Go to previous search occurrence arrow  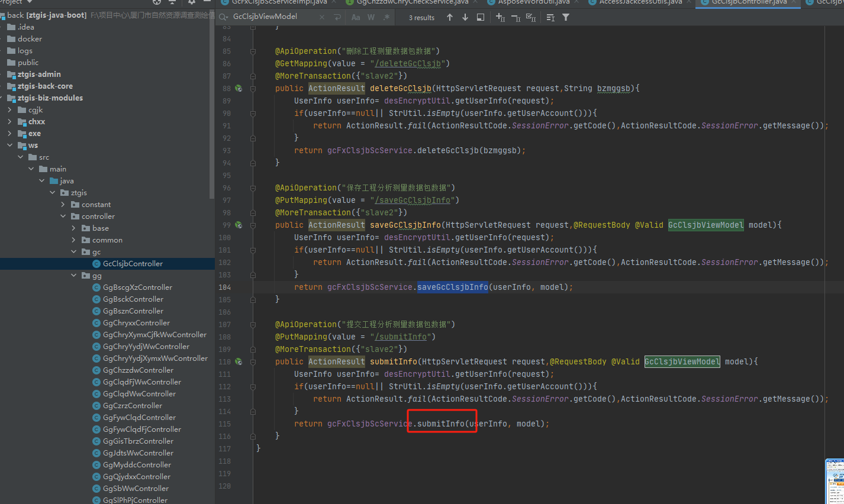(x=450, y=18)
